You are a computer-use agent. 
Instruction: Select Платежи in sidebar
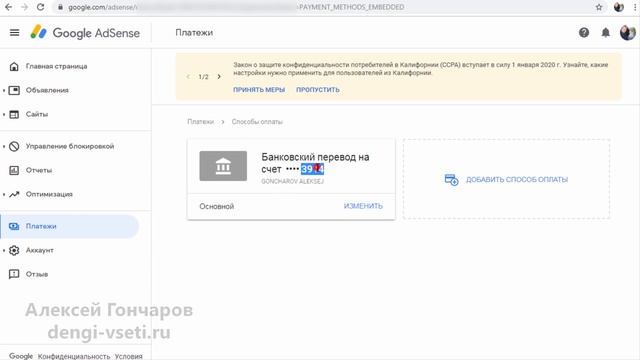click(x=69, y=226)
